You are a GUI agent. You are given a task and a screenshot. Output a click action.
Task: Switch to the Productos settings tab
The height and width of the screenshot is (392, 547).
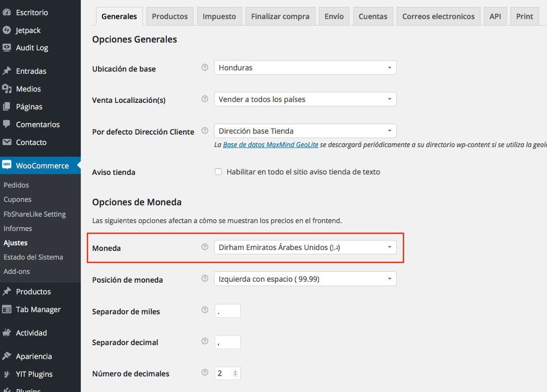[170, 16]
